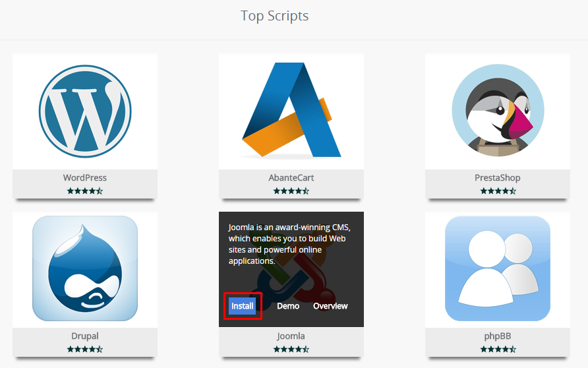This screenshot has width=588, height=368.
Task: Click the Joomla Install button
Action: click(242, 306)
